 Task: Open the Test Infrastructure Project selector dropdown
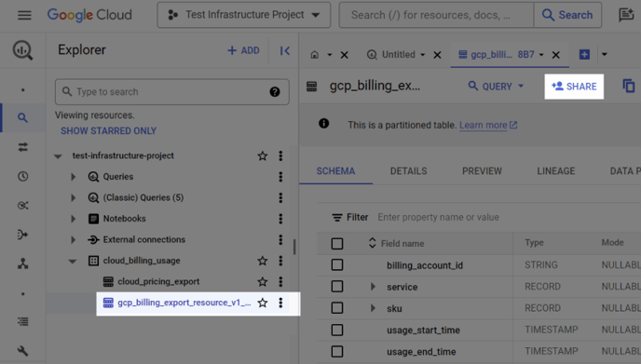point(244,15)
